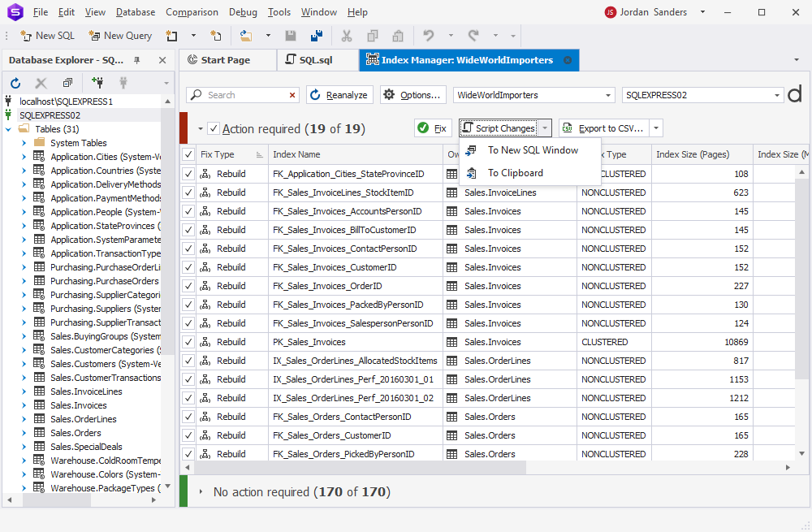Uncheck the Action required group checkbox
The width and height of the screenshot is (812, 532).
[214, 128]
